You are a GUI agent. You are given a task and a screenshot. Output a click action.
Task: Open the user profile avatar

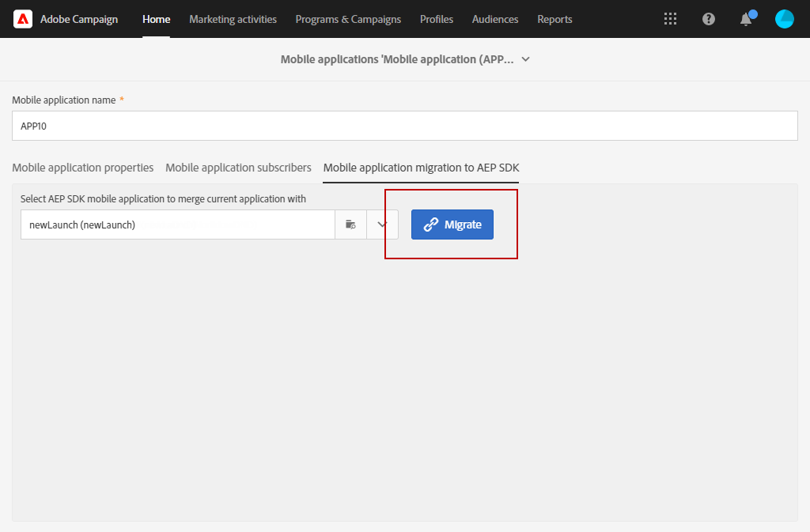click(x=784, y=19)
